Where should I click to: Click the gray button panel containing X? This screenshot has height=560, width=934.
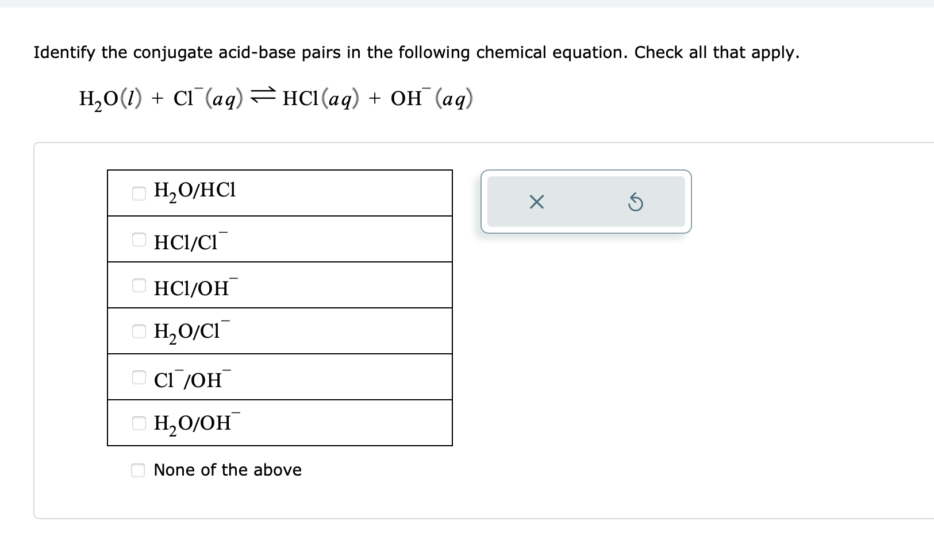[586, 202]
